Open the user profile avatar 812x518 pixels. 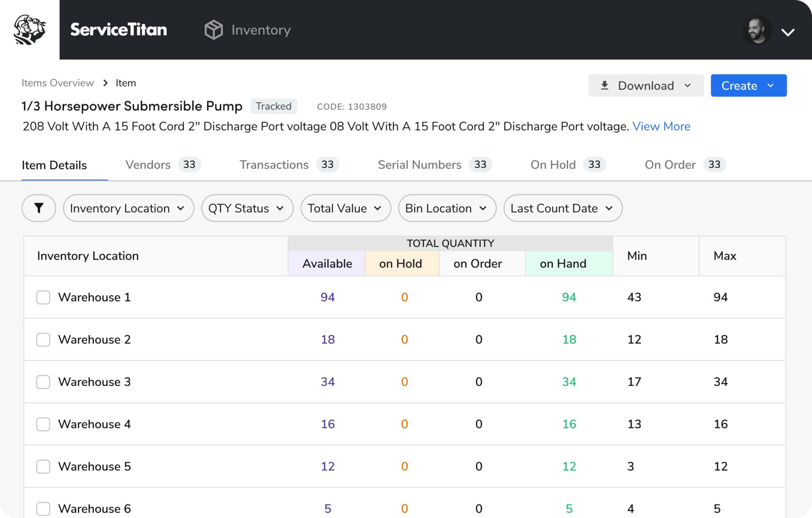[x=757, y=30]
